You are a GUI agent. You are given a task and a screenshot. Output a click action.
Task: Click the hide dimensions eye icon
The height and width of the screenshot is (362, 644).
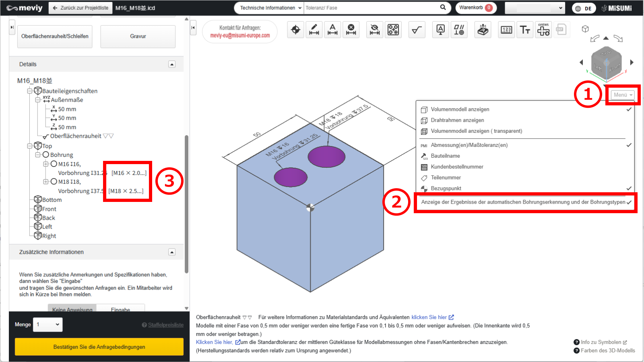[375, 30]
